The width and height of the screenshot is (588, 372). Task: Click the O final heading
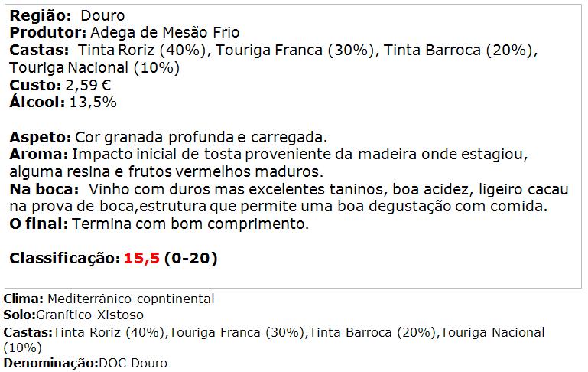point(39,224)
